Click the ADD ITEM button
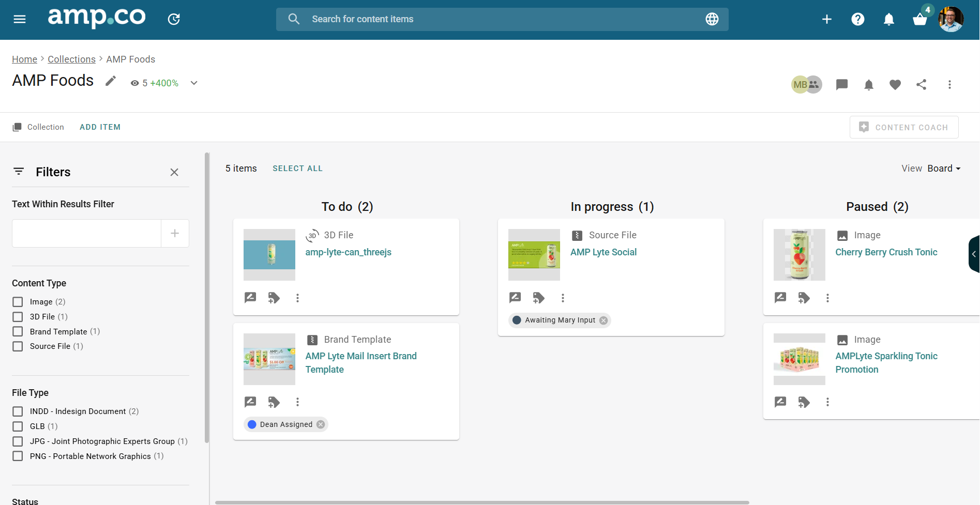Image resolution: width=980 pixels, height=505 pixels. 100,127
